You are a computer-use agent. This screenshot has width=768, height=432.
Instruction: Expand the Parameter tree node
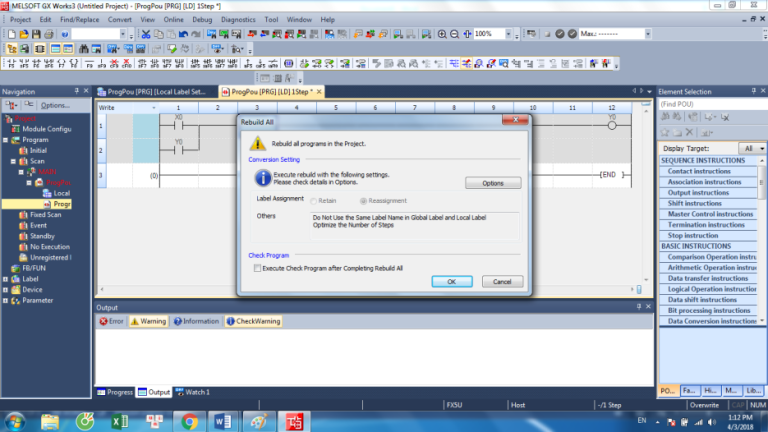click(6, 300)
